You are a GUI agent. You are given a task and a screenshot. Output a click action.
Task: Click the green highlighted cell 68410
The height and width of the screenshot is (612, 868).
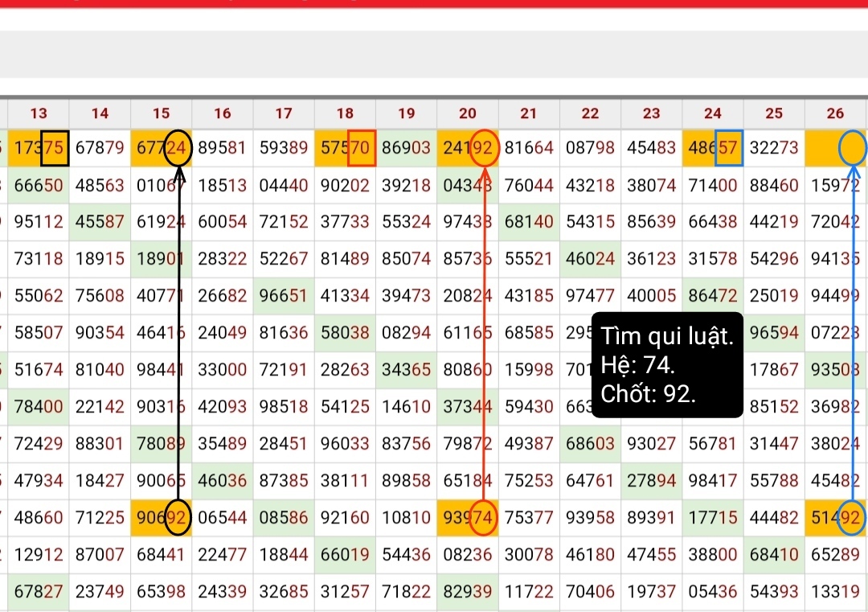(774, 555)
